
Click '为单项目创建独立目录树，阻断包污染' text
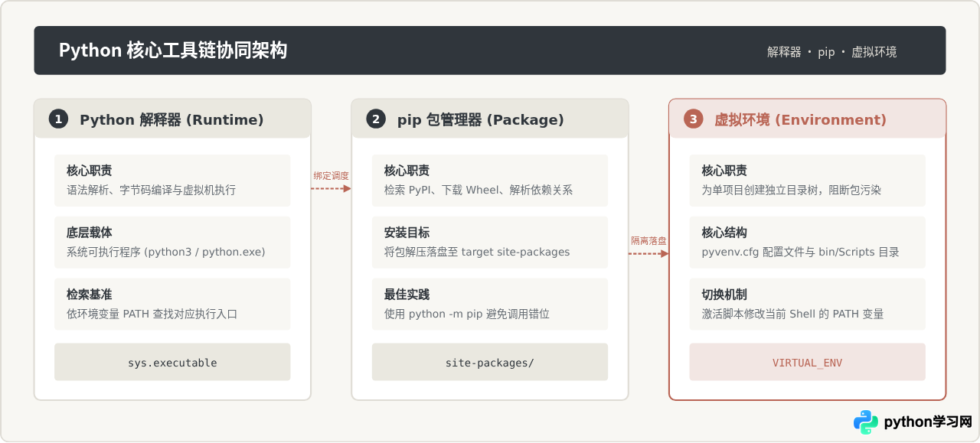click(792, 190)
